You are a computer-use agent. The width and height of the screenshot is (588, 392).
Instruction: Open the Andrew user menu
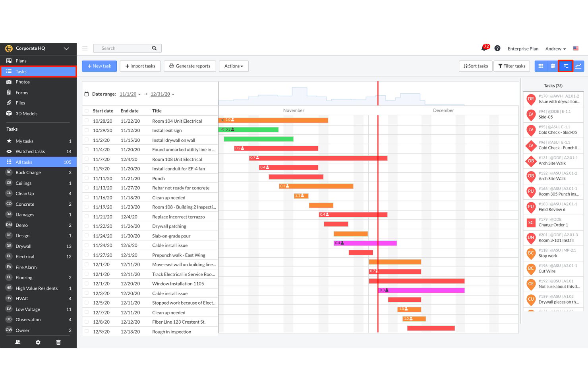tap(555, 48)
